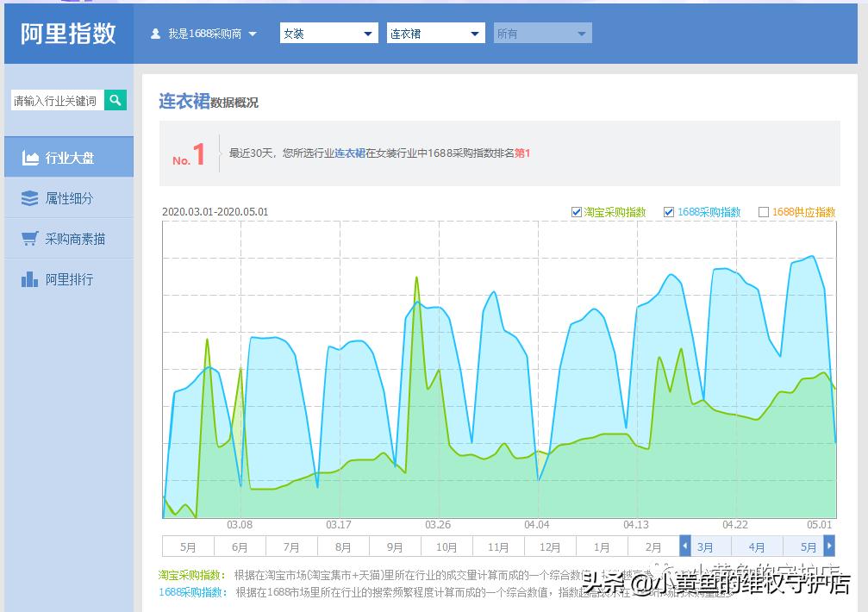This screenshot has width=868, height=612.
Task: Enable the 1688供应指数 checkbox
Action: click(765, 211)
